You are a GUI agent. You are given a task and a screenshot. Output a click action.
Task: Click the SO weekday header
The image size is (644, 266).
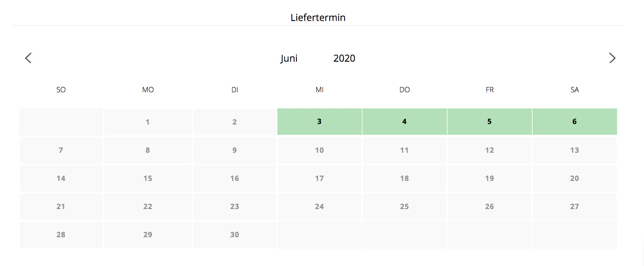pos(61,90)
